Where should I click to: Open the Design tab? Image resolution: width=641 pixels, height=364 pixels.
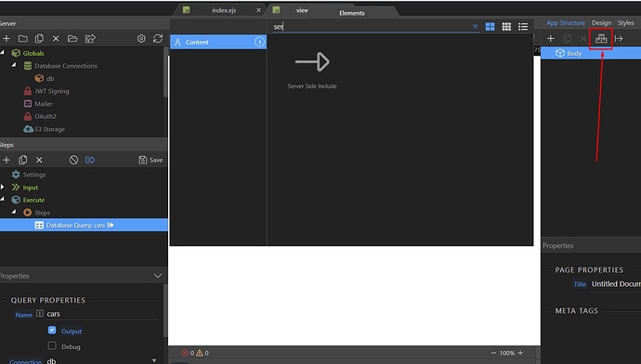(601, 23)
